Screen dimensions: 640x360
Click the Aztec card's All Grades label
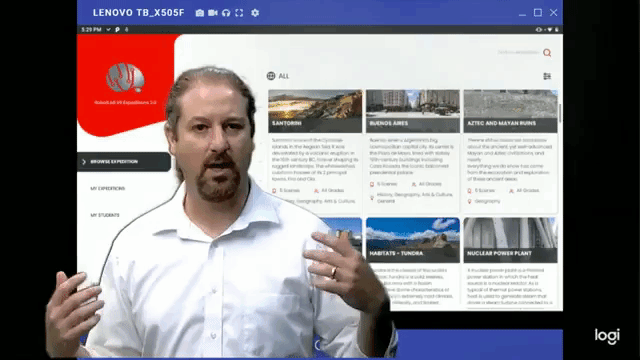pos(528,191)
